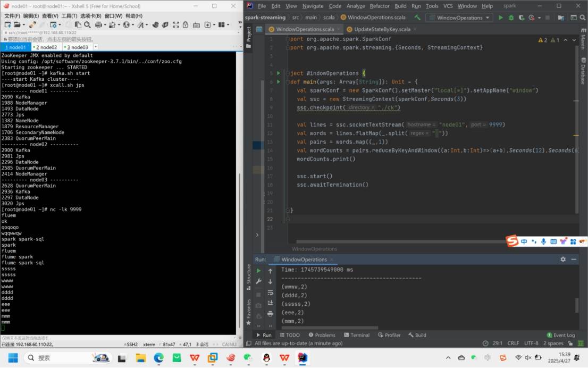This screenshot has height=368, width=588.
Task: Toggle the Maven tool window sidebar
Action: pyautogui.click(x=583, y=39)
